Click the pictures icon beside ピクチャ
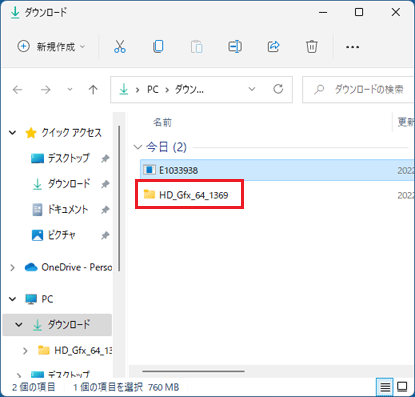The height and width of the screenshot is (397, 415). pyautogui.click(x=37, y=235)
